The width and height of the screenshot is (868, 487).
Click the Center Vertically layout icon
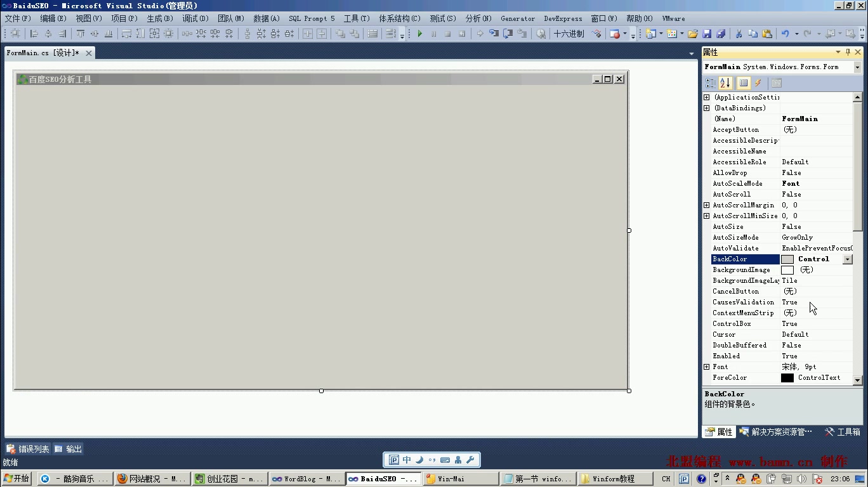(322, 34)
